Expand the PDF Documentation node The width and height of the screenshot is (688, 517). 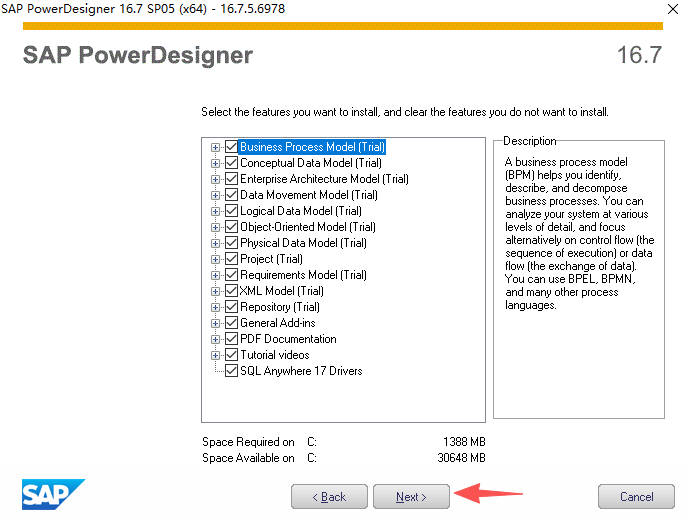coord(215,340)
